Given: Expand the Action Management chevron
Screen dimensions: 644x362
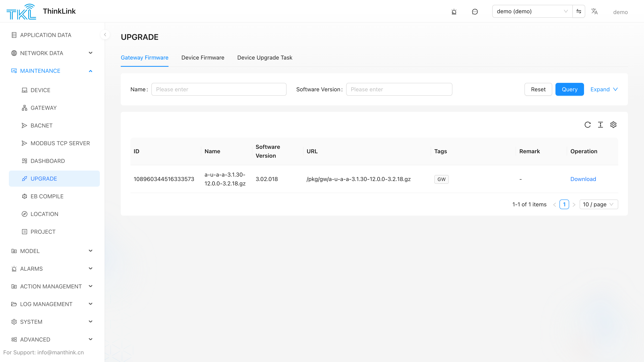Looking at the screenshot, I should click(x=91, y=286).
